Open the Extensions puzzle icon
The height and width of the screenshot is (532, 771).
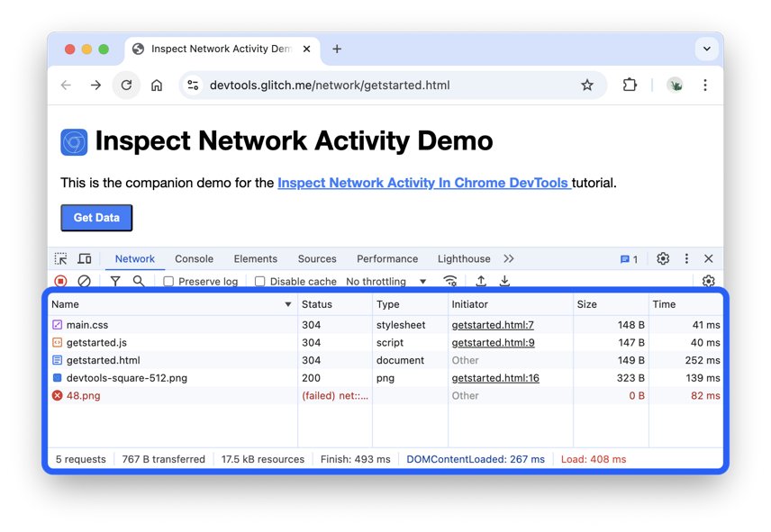[x=630, y=85]
